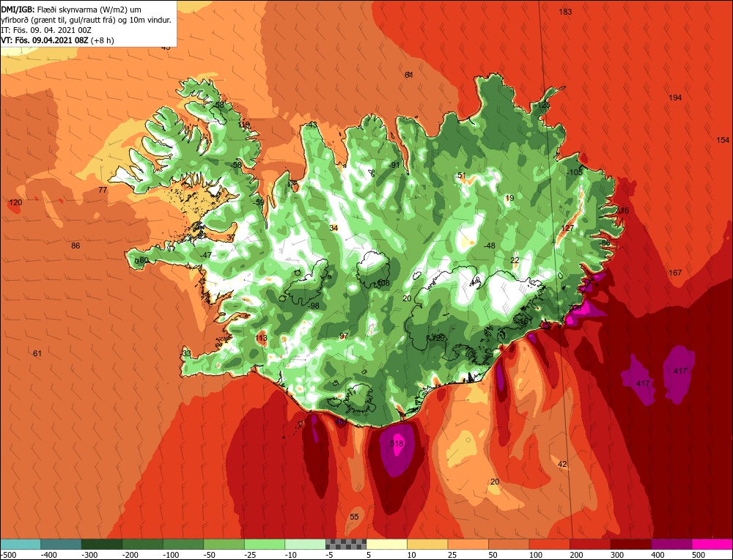
Task: Click the 194 value in the northeast sea
Action: 675,97
